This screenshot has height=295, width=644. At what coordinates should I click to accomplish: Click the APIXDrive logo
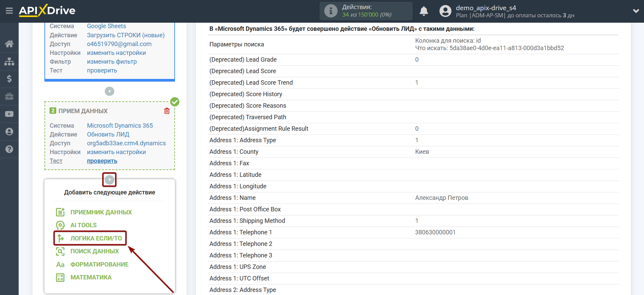pyautogui.click(x=47, y=10)
